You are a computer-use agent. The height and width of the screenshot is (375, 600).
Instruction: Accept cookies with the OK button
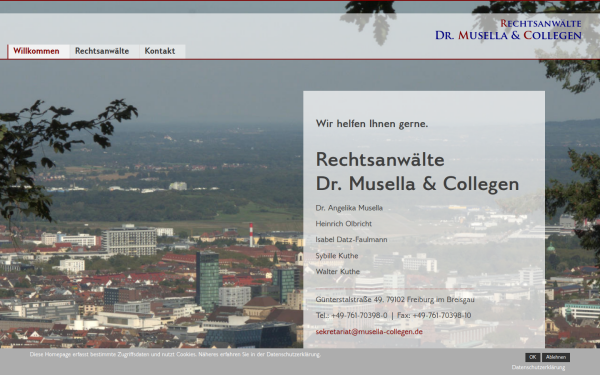pos(532,357)
